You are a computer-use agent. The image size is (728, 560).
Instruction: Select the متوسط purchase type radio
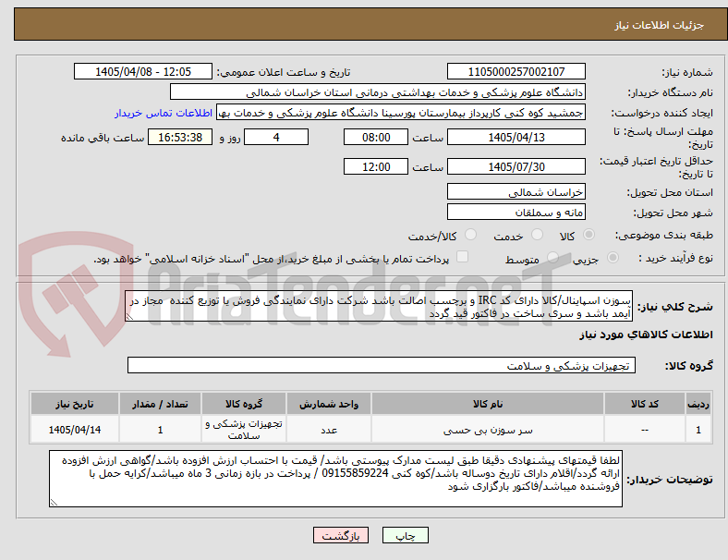pos(552,257)
